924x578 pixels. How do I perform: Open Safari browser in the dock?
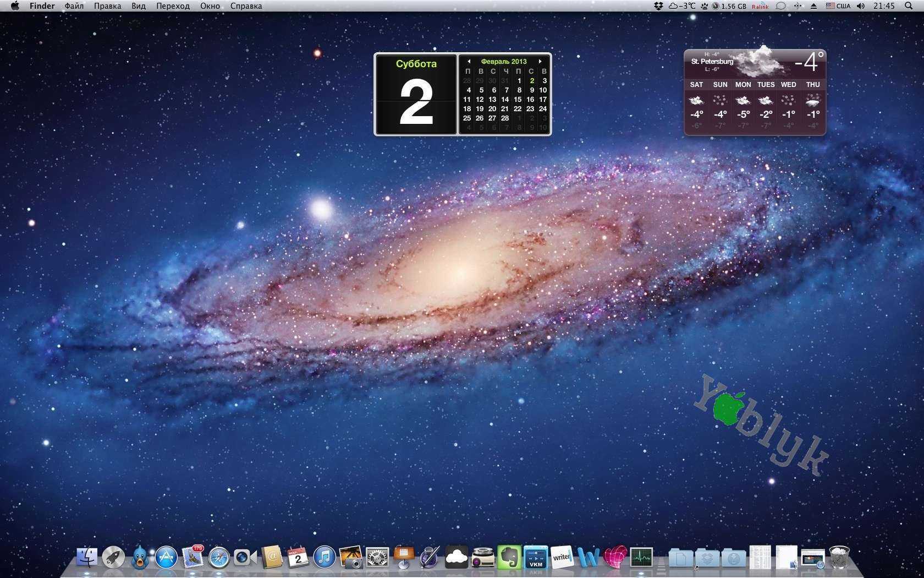click(219, 557)
